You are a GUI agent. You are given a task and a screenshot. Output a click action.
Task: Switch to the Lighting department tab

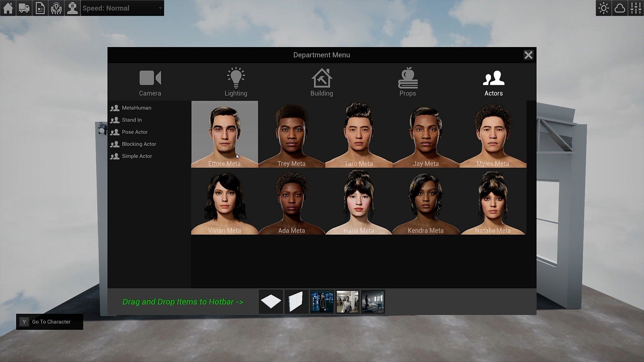point(236,83)
